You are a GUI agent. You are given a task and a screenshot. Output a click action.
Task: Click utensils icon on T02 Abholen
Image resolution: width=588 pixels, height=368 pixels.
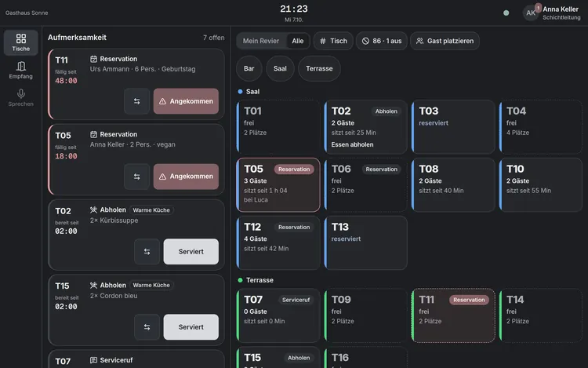click(x=93, y=210)
